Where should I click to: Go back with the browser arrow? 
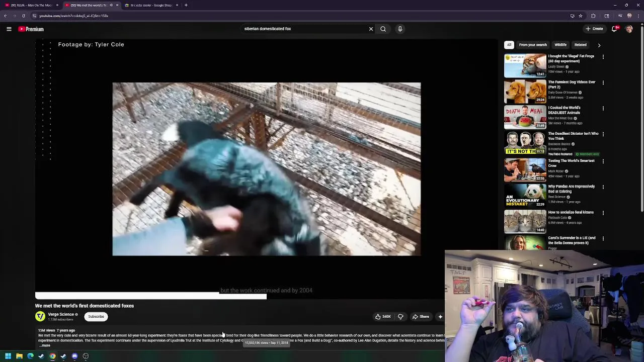(5, 16)
